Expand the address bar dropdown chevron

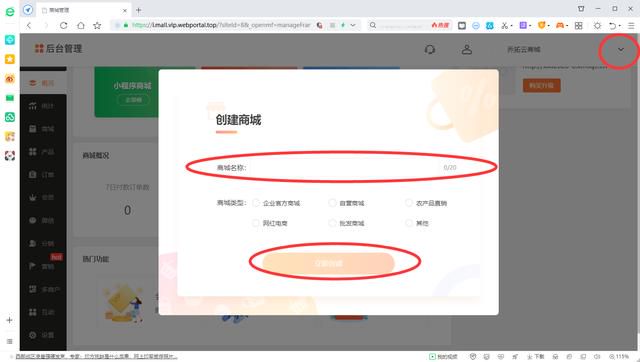tap(353, 25)
